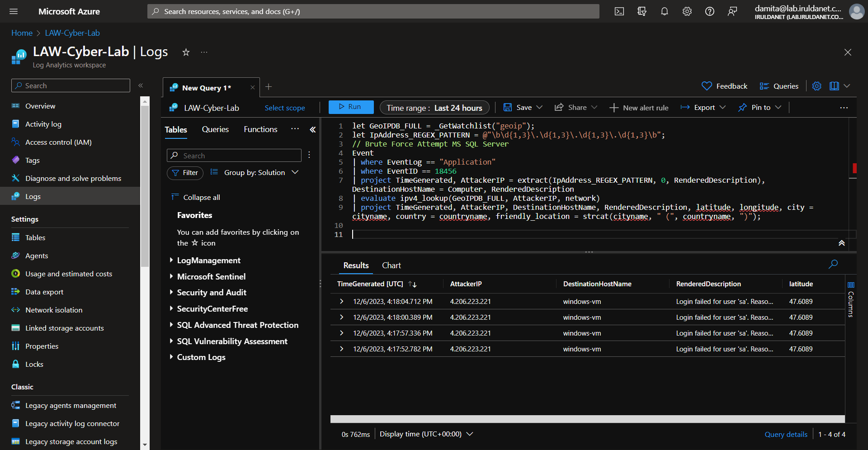Open Cloud Shell from the top bar
868x450 pixels.
(x=619, y=11)
